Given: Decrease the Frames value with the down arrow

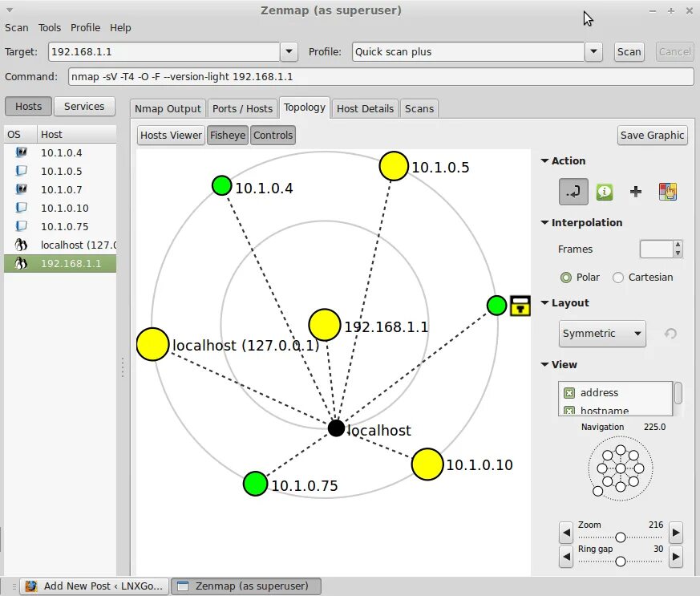Looking at the screenshot, I should pos(678,253).
